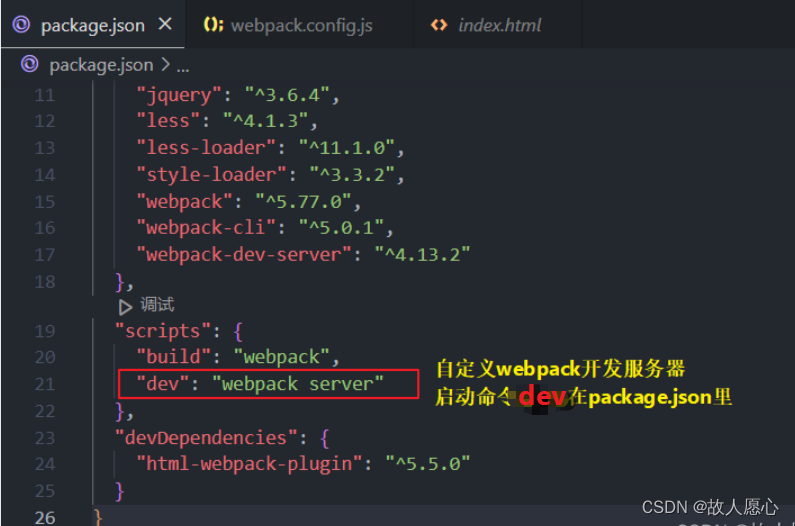This screenshot has width=795, height=526.
Task: Click the opening brace after "devDependencies"
Action: point(324,438)
